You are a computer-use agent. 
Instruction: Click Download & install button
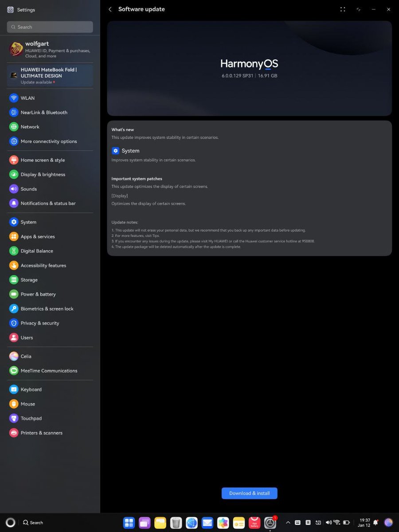click(250, 493)
